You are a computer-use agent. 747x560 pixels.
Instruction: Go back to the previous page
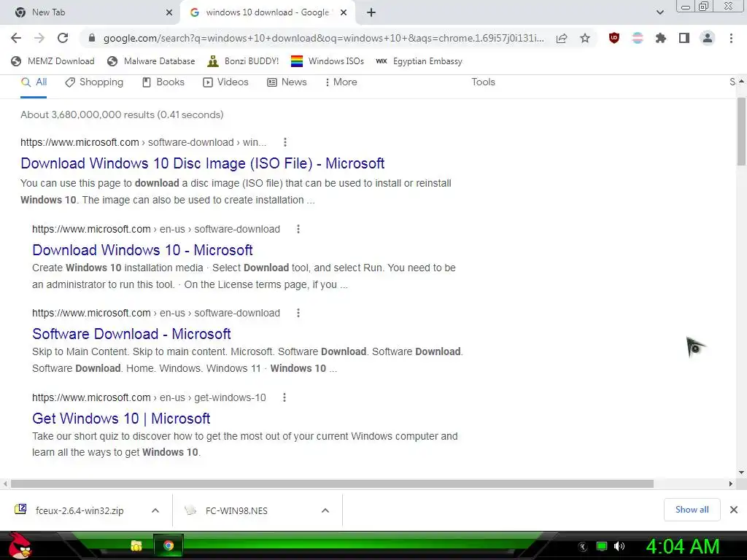(x=16, y=38)
